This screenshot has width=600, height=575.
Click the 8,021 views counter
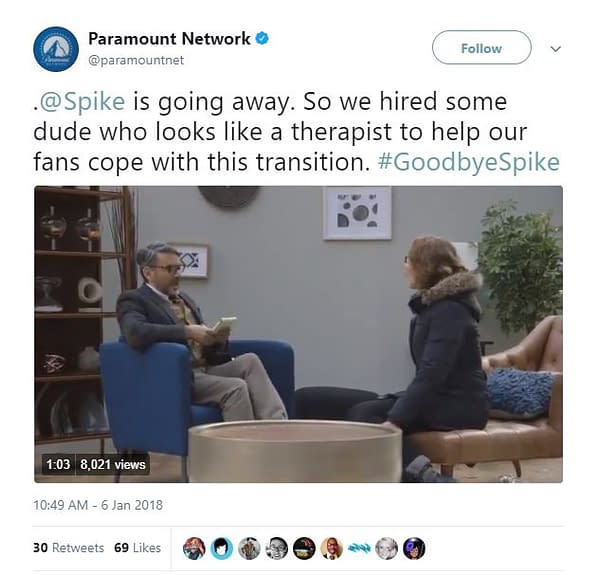pos(113,464)
